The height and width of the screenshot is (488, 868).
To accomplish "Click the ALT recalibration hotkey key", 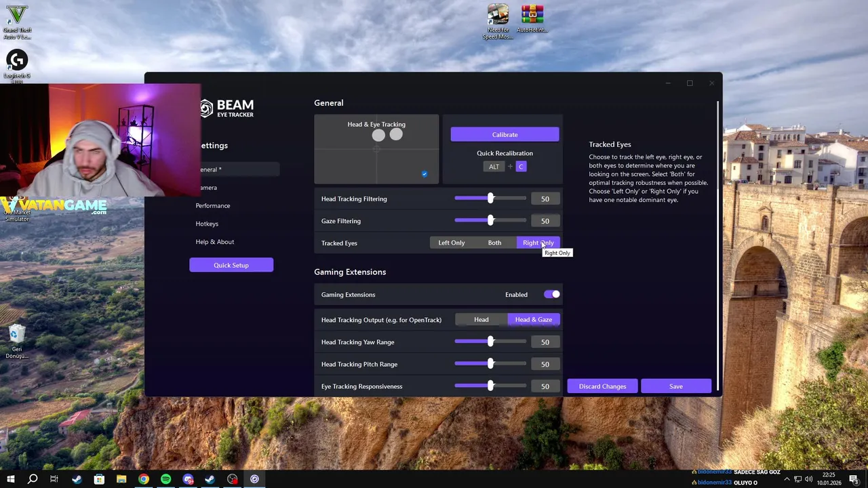I will (x=494, y=167).
